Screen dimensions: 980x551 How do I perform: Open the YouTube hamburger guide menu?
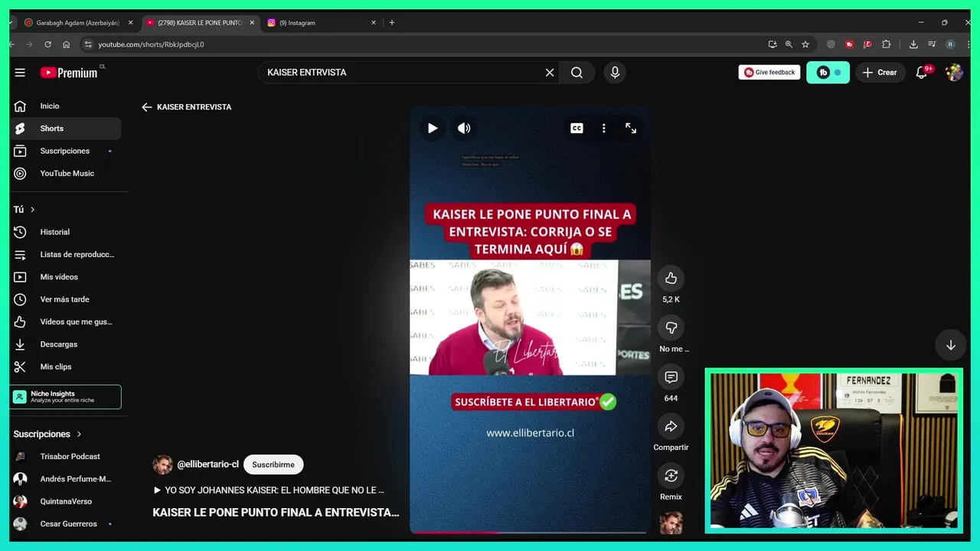[20, 72]
